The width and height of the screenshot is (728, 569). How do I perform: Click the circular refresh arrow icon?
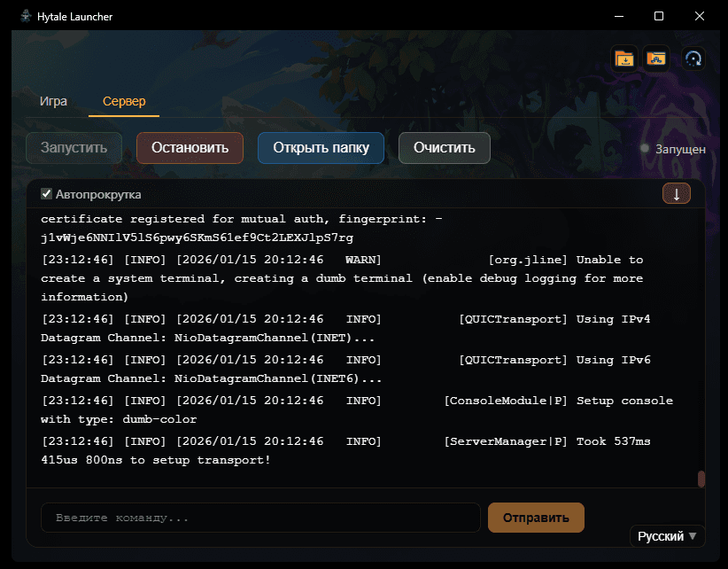[693, 58]
